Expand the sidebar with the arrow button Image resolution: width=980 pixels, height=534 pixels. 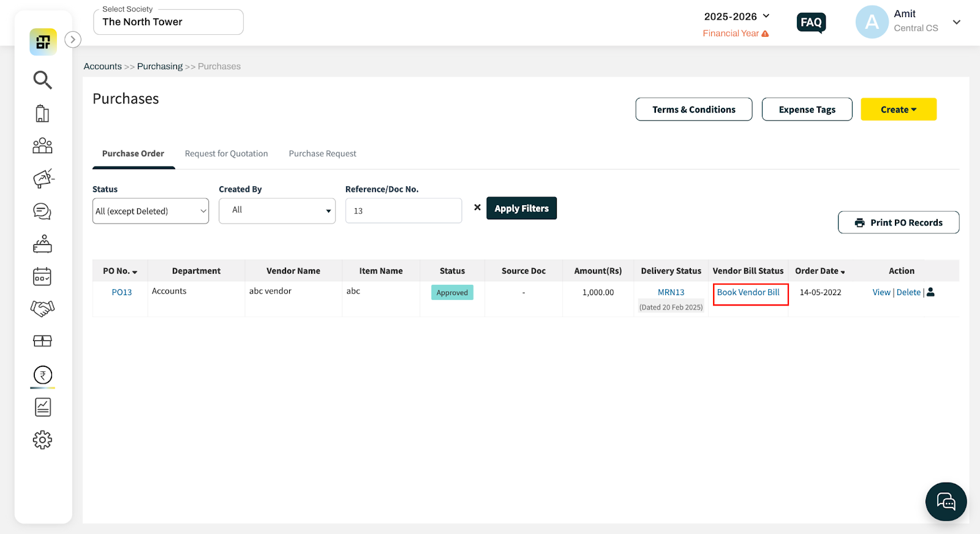point(73,40)
